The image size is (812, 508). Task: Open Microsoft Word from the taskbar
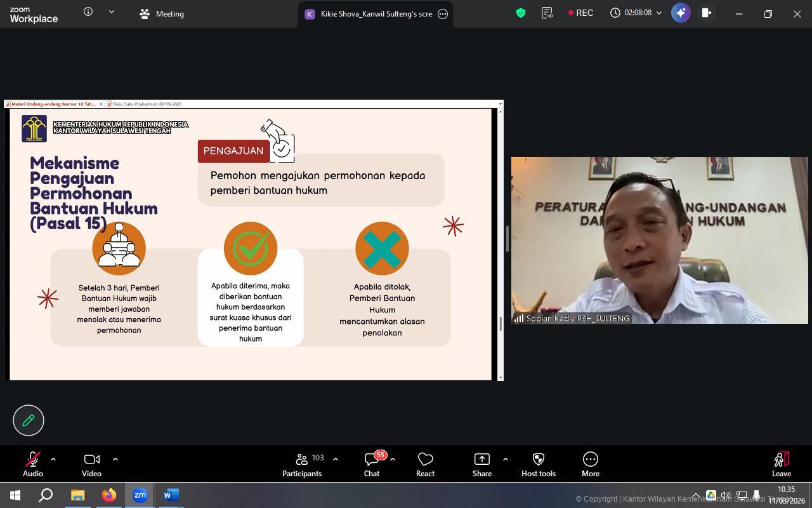pyautogui.click(x=171, y=495)
